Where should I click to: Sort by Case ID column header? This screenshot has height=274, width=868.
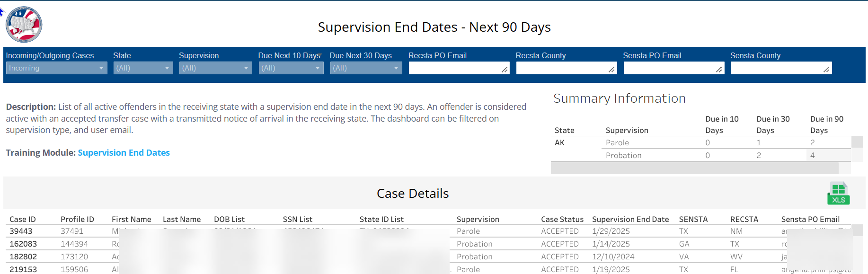pos(22,219)
